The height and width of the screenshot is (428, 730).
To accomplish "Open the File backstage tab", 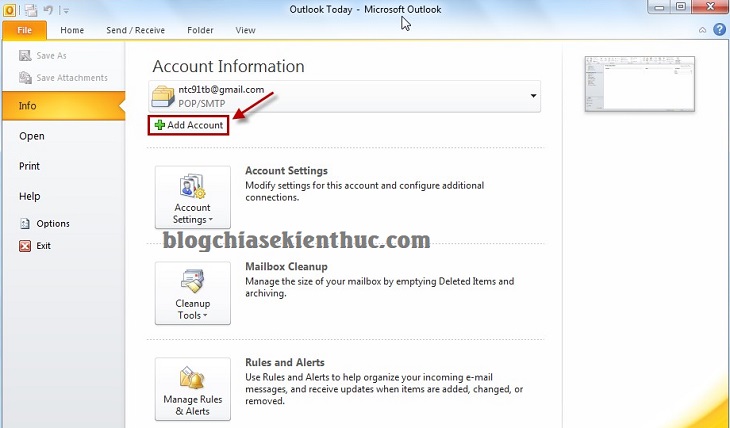I will point(24,30).
